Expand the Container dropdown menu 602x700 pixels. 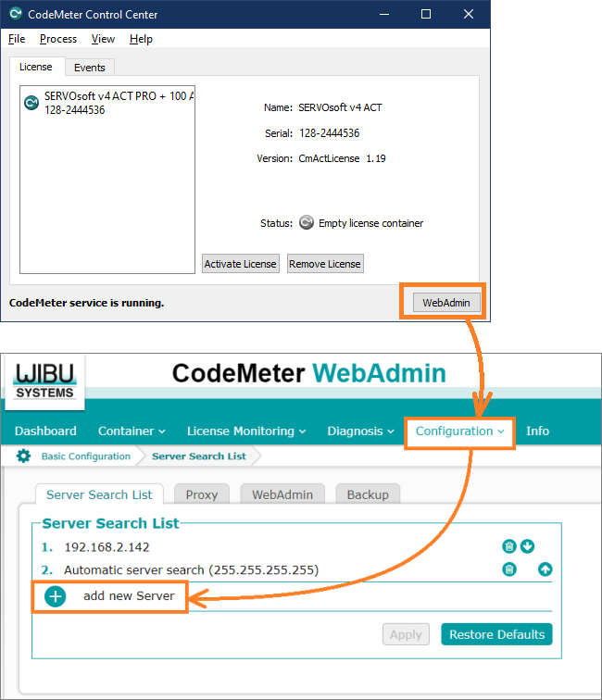coord(132,431)
